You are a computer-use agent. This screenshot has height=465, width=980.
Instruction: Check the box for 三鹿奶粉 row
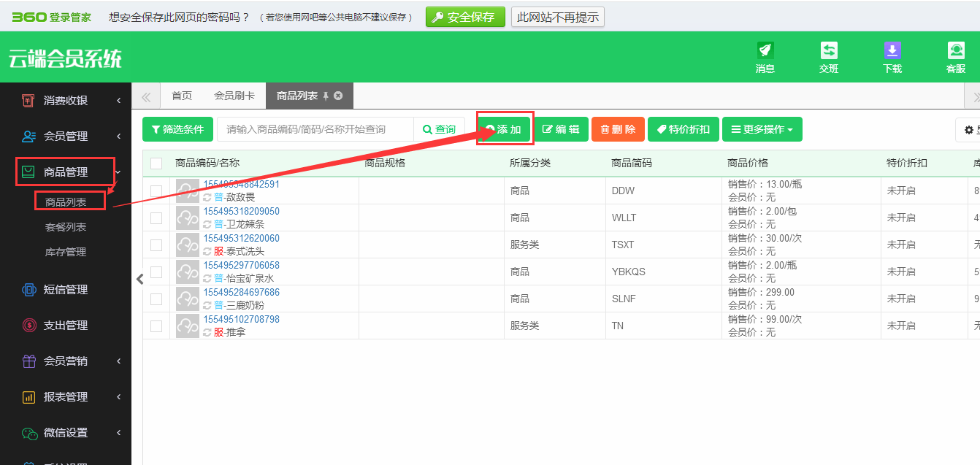[x=156, y=299]
